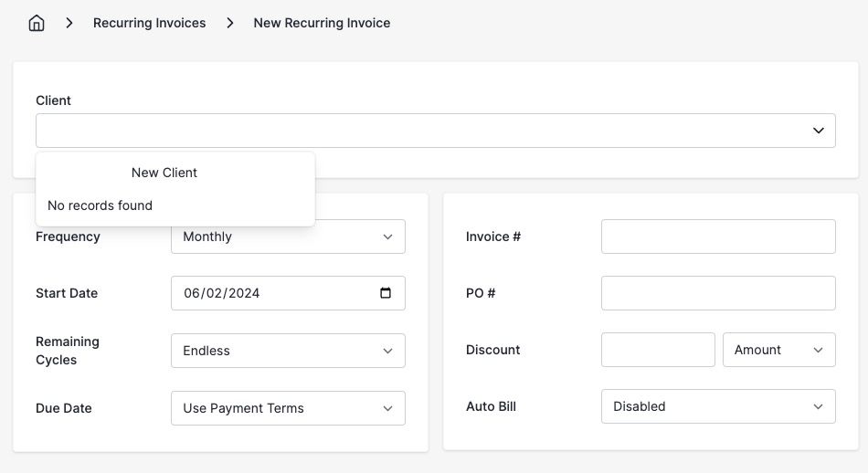868x473 pixels.
Task: Open the Due Date payment terms dropdown
Action: tap(288, 408)
